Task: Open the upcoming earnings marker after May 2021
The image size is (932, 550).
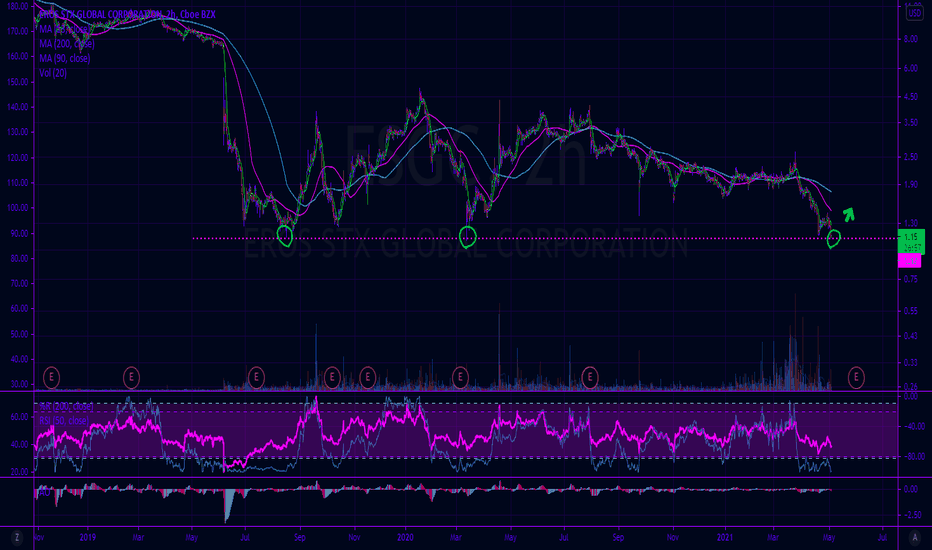Action: click(856, 377)
